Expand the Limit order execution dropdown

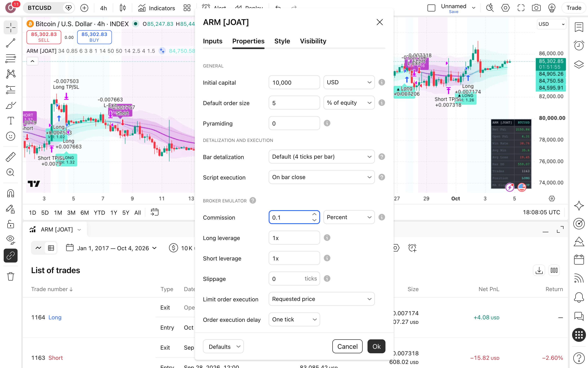point(321,299)
